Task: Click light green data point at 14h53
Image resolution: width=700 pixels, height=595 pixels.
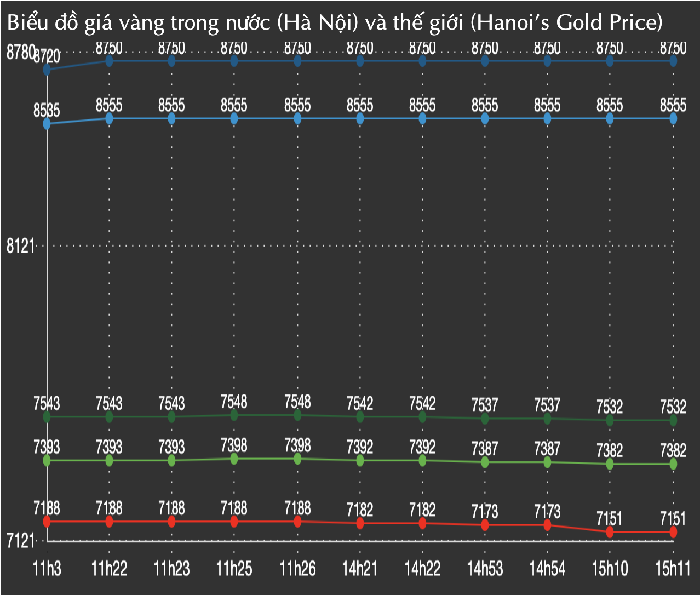Action: point(485,462)
